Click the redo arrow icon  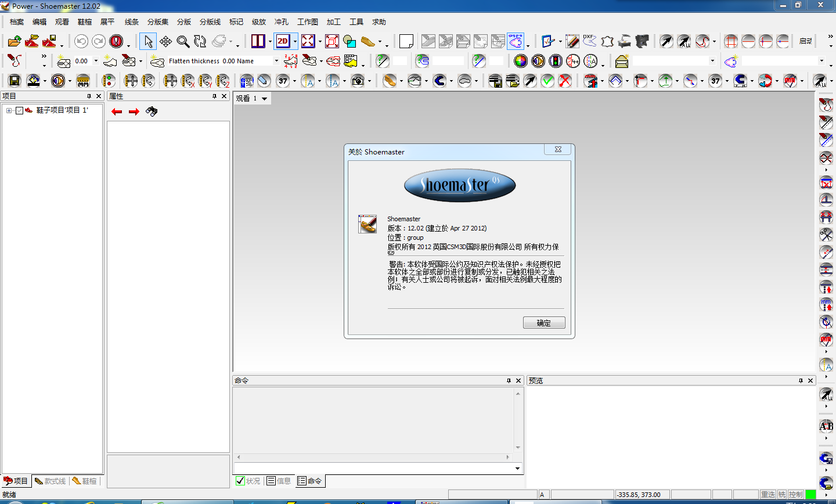(x=99, y=41)
